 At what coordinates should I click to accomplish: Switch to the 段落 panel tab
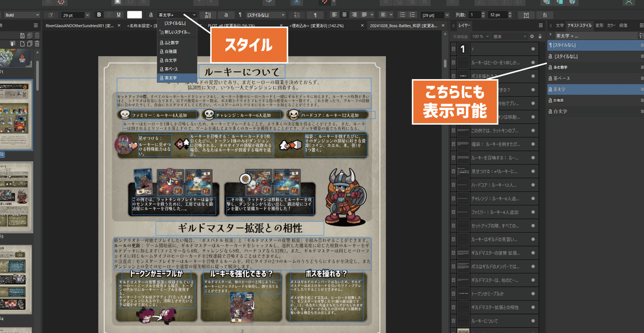(624, 25)
